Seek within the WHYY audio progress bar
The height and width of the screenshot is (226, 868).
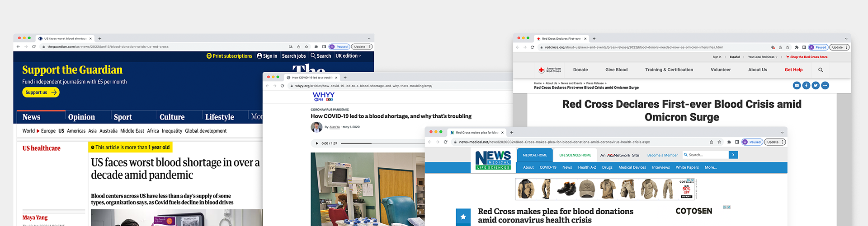[x=382, y=143]
